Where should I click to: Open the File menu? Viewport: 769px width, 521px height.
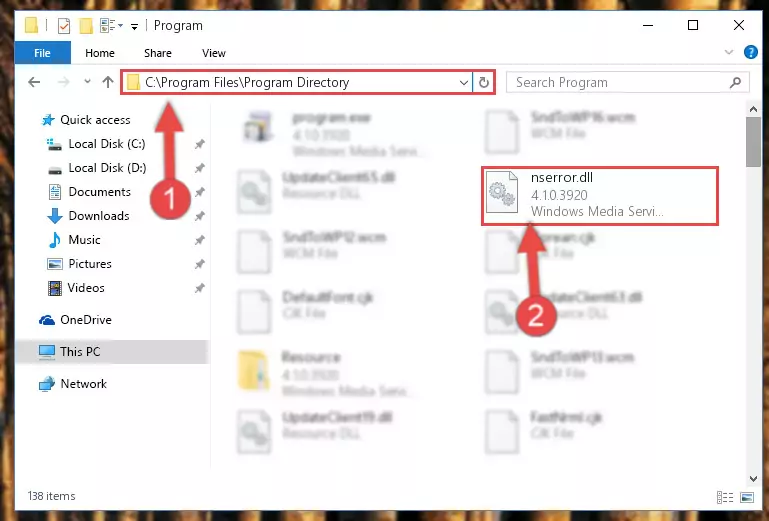click(43, 52)
